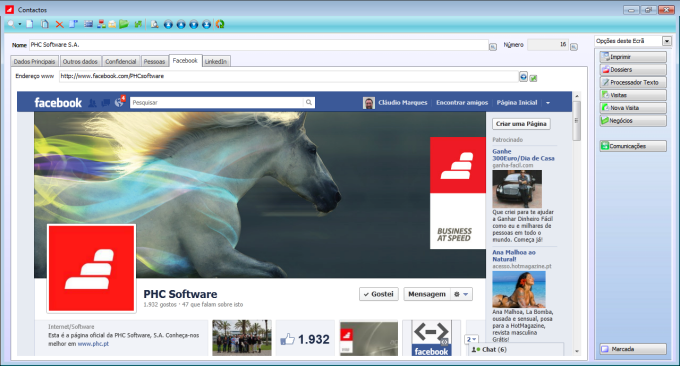Open Negócios button
Viewport: 680px width, 366px height.
tap(633, 121)
